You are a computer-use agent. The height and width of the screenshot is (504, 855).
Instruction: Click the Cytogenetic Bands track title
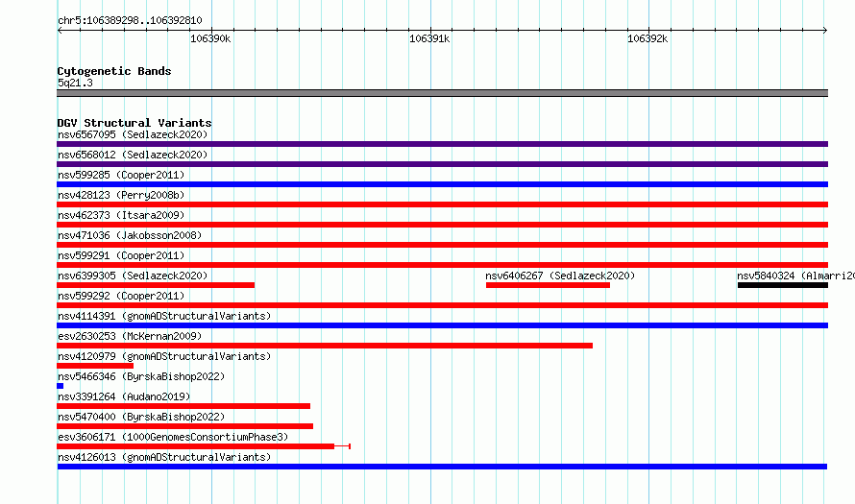[x=114, y=71]
